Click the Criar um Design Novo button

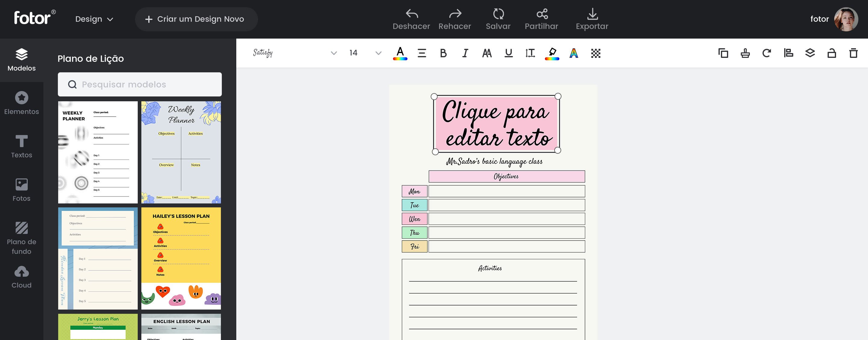pos(197,19)
